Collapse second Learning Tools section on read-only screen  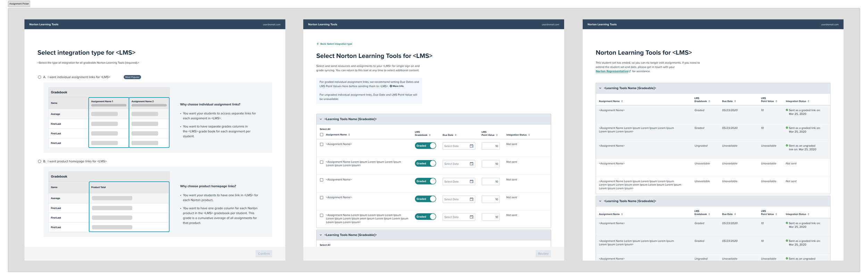click(600, 201)
